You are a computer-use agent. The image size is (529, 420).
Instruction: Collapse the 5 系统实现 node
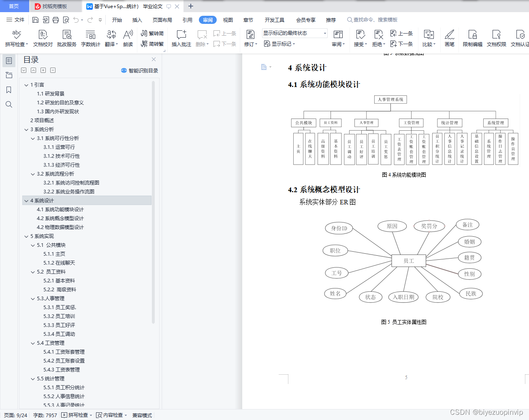26,236
